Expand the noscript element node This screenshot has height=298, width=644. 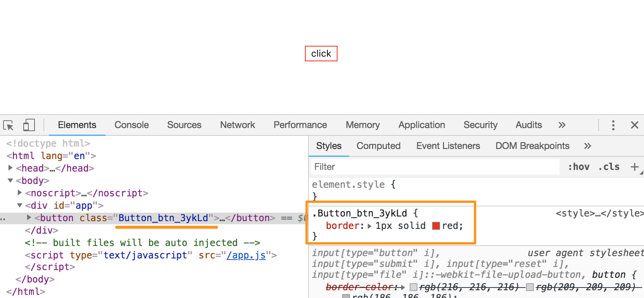(x=20, y=192)
